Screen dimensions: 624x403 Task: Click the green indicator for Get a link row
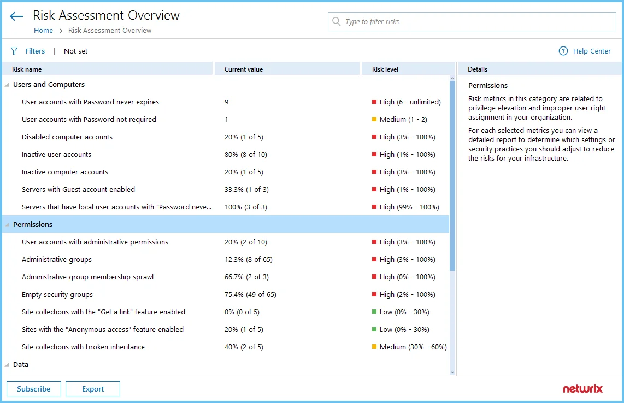pos(374,312)
